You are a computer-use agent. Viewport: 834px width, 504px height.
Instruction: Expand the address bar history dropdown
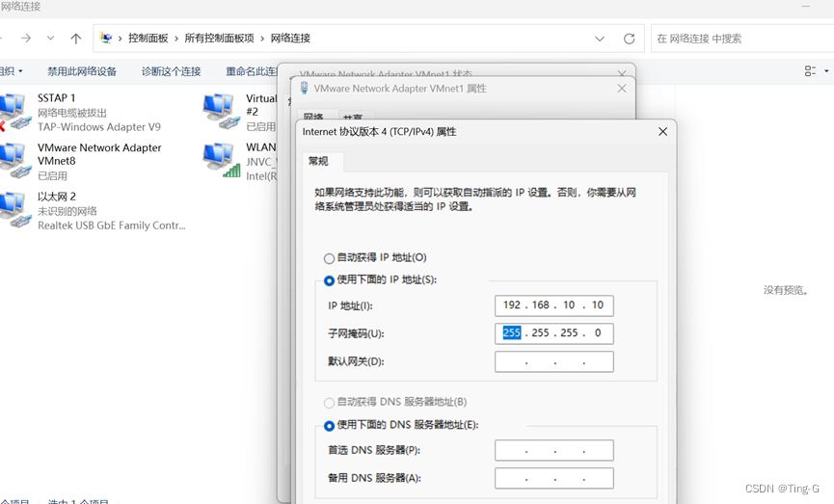pyautogui.click(x=600, y=39)
